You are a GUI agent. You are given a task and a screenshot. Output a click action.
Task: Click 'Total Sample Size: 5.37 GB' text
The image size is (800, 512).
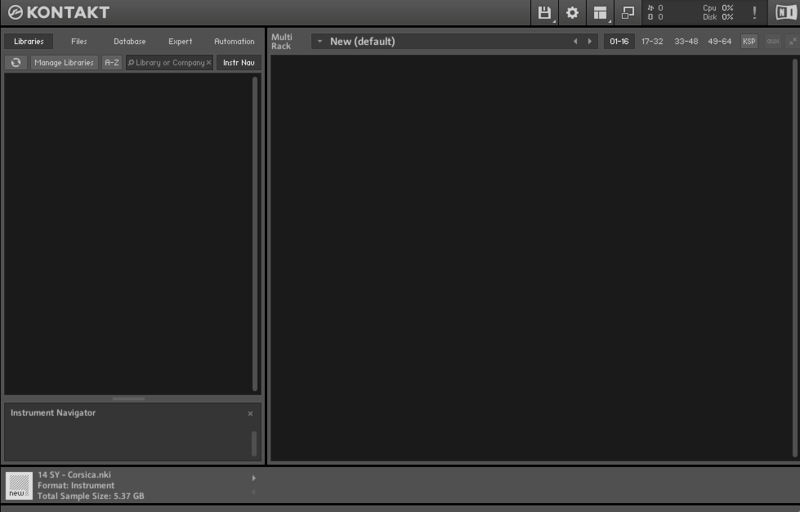point(91,496)
